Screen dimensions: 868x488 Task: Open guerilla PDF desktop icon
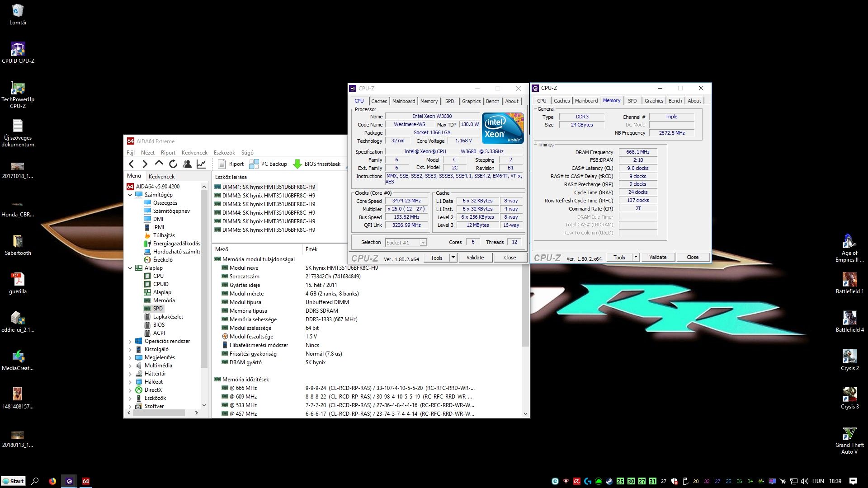click(x=18, y=283)
